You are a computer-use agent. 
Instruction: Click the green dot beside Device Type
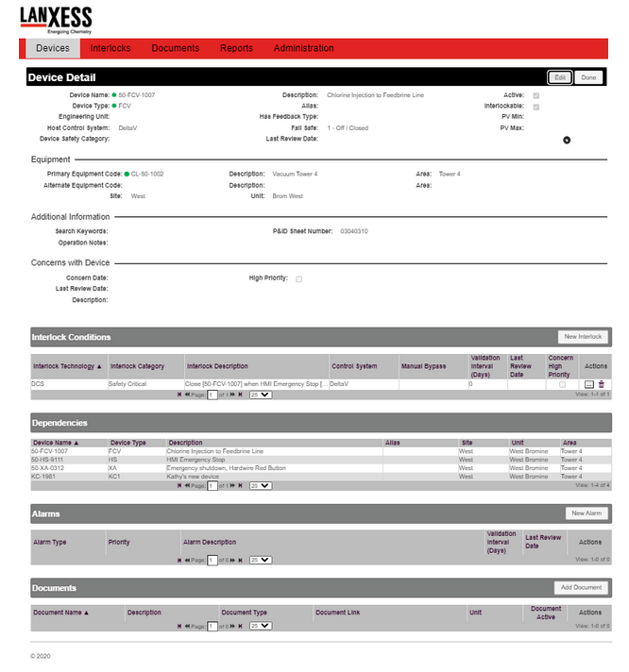(114, 106)
